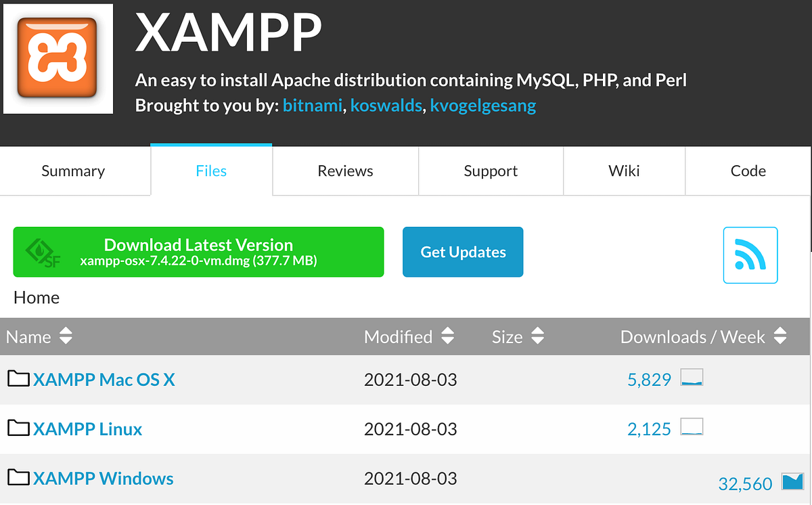
Task: Follow the bitnami contributor link
Action: point(312,106)
